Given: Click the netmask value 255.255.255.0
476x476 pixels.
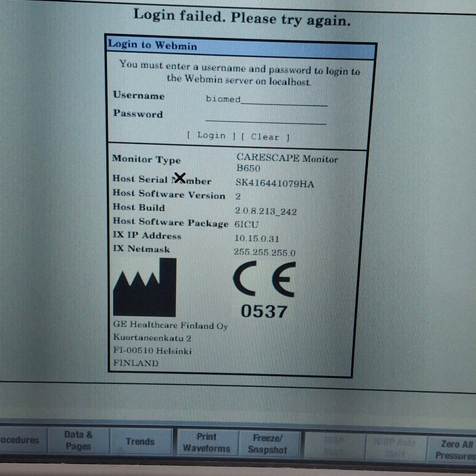Looking at the screenshot, I should [265, 252].
